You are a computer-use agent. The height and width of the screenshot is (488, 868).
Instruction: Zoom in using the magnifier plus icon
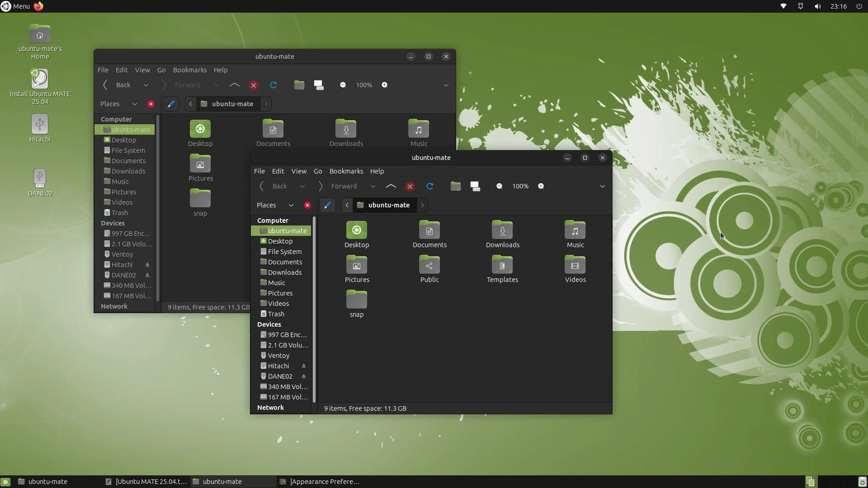click(541, 186)
